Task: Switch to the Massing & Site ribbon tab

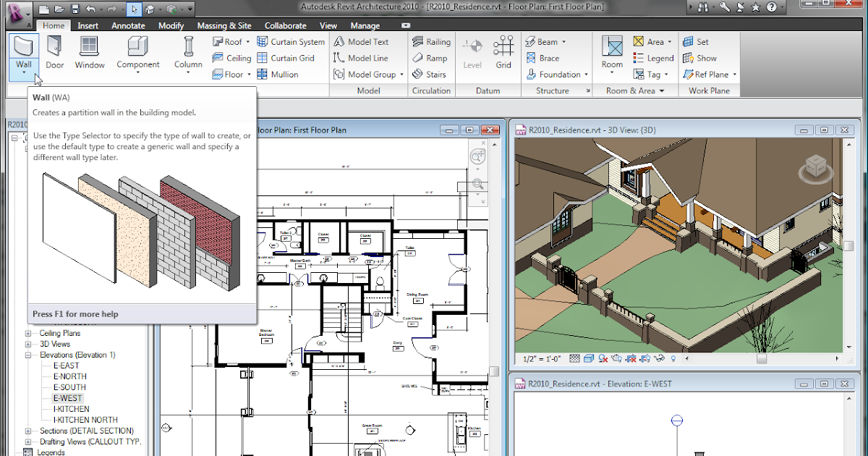Action: pos(224,25)
